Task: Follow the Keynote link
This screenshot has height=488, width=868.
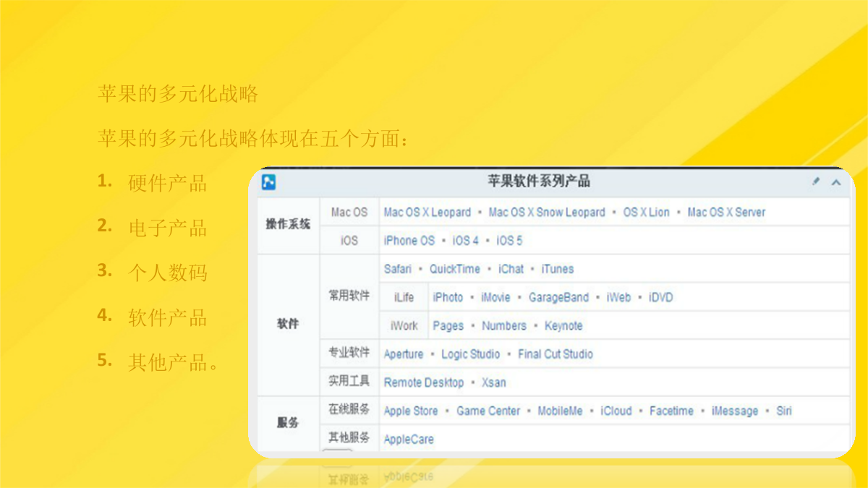Action: coord(563,326)
